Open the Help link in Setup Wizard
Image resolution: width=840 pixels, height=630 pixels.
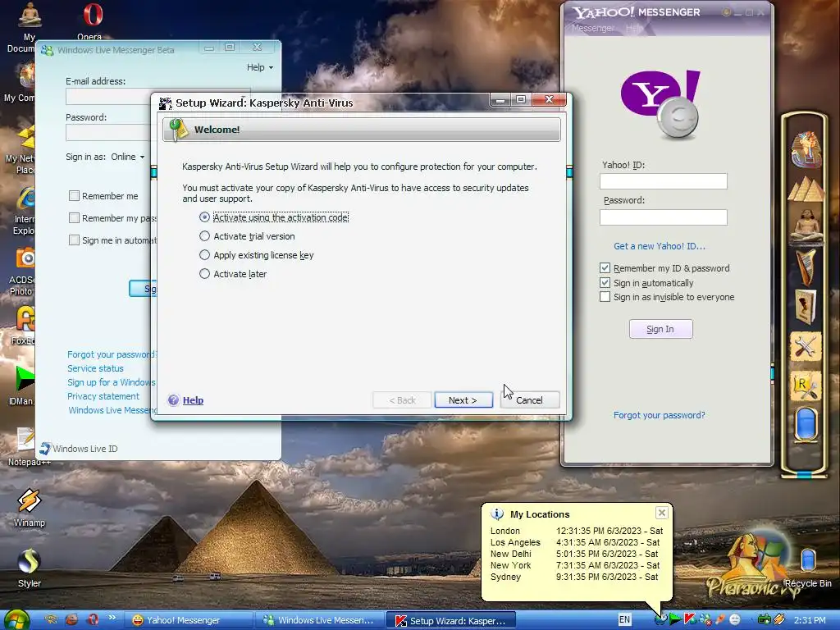pyautogui.click(x=193, y=400)
